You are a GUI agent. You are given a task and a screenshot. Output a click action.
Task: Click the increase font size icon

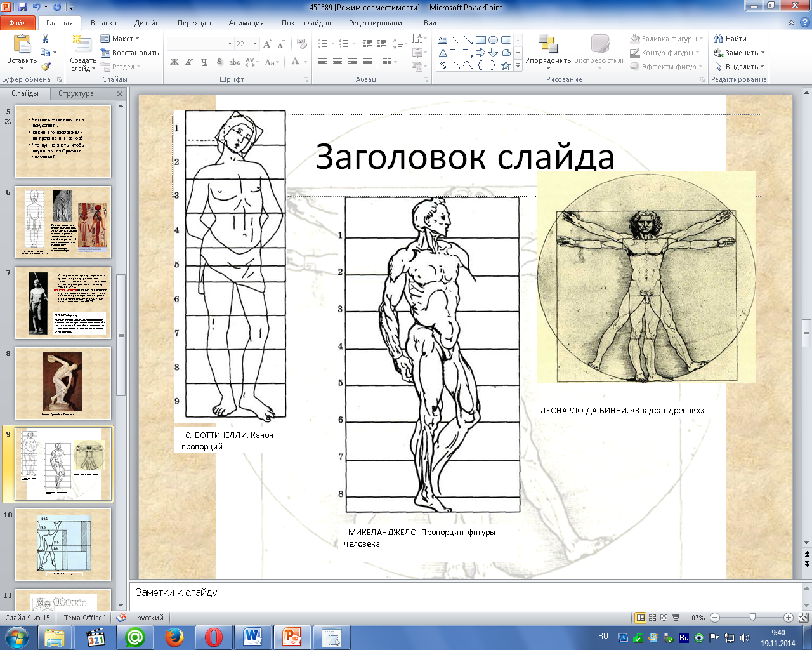coord(268,44)
